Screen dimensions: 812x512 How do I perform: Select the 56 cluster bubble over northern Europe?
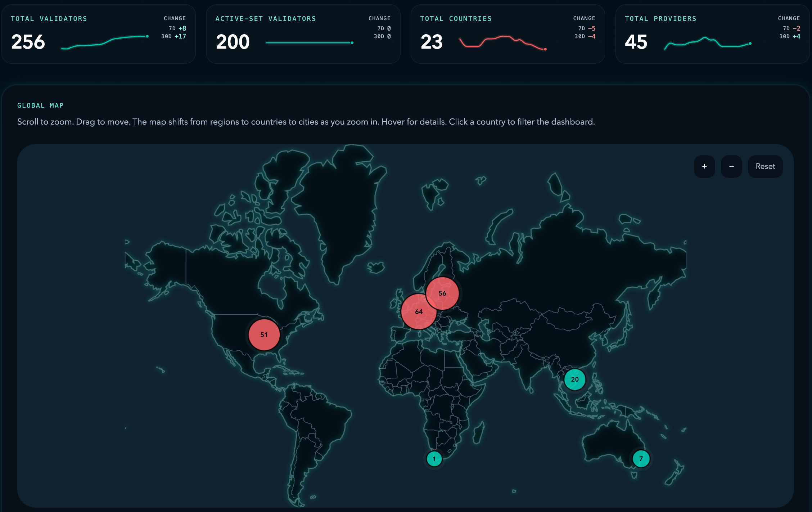click(442, 293)
